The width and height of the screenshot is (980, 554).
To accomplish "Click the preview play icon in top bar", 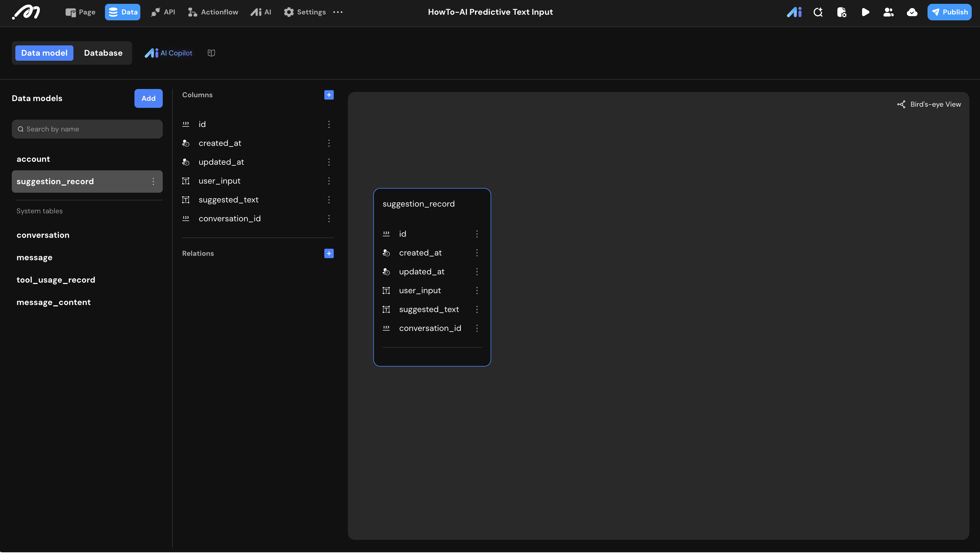I will point(865,12).
